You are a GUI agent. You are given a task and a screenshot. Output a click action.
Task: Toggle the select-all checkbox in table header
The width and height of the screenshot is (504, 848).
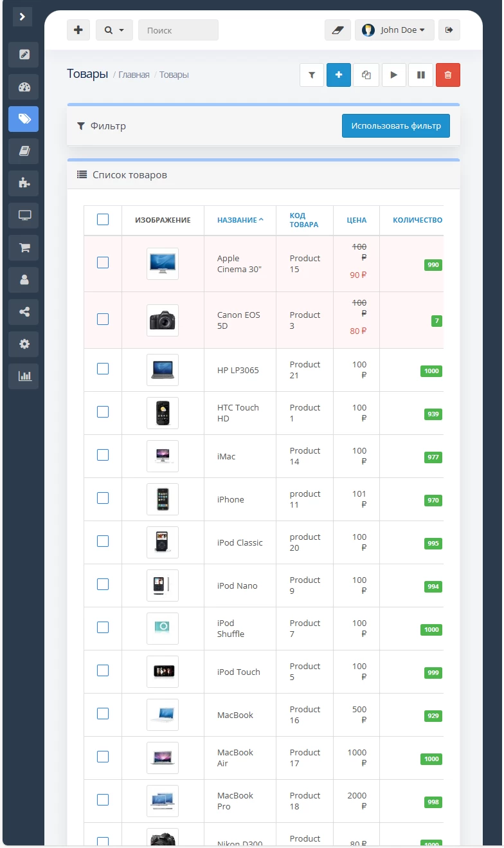click(x=103, y=219)
